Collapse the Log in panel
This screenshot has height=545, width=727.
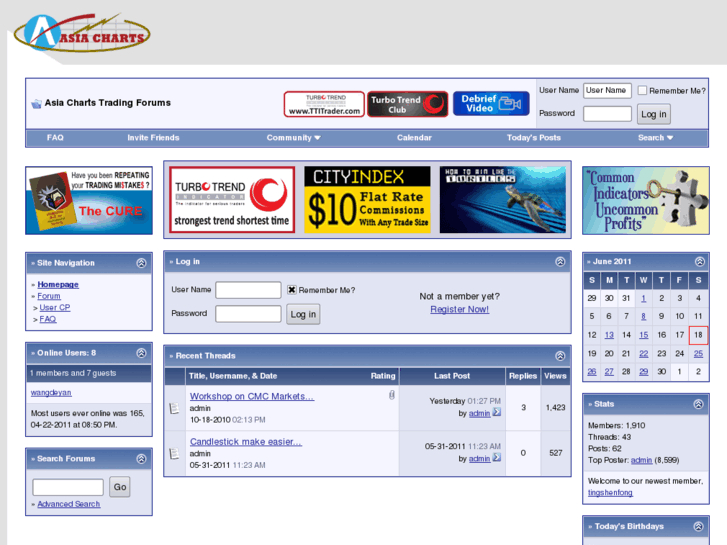(560, 262)
